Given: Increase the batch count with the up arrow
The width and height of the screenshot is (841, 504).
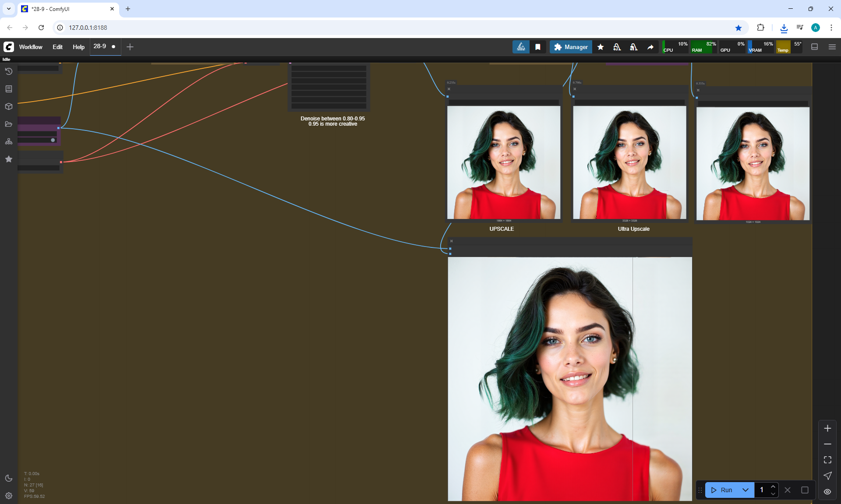Looking at the screenshot, I should [x=773, y=486].
